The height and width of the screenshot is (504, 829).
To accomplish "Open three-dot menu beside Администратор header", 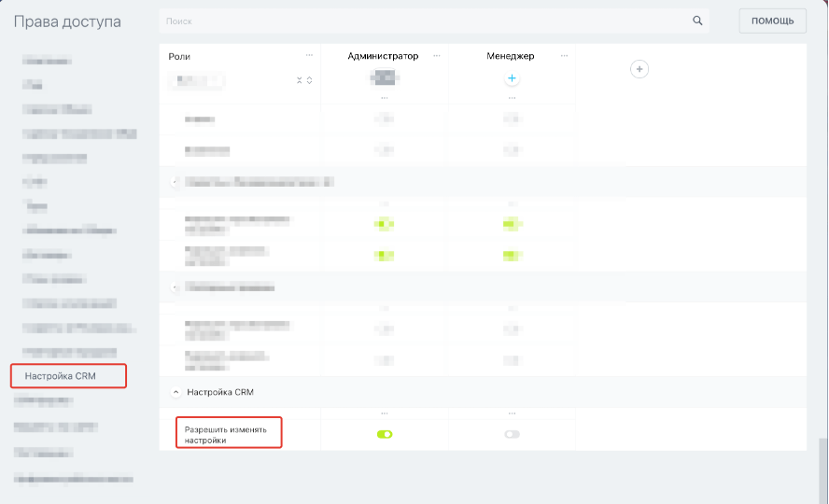I will click(x=437, y=56).
